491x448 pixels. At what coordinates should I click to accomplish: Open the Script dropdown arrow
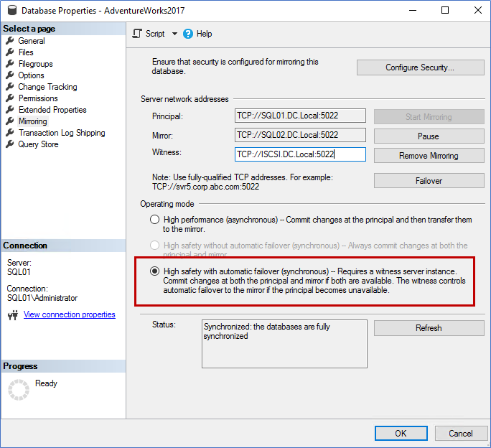click(174, 34)
